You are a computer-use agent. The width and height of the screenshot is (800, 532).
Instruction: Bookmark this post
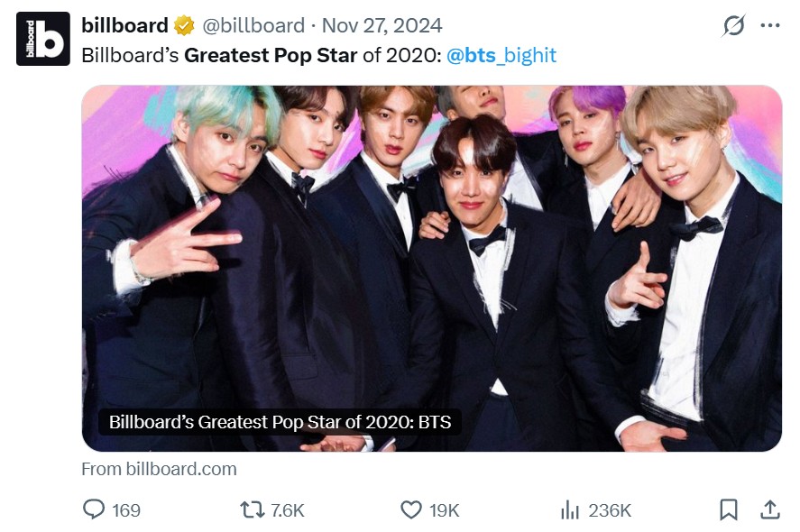point(728,509)
